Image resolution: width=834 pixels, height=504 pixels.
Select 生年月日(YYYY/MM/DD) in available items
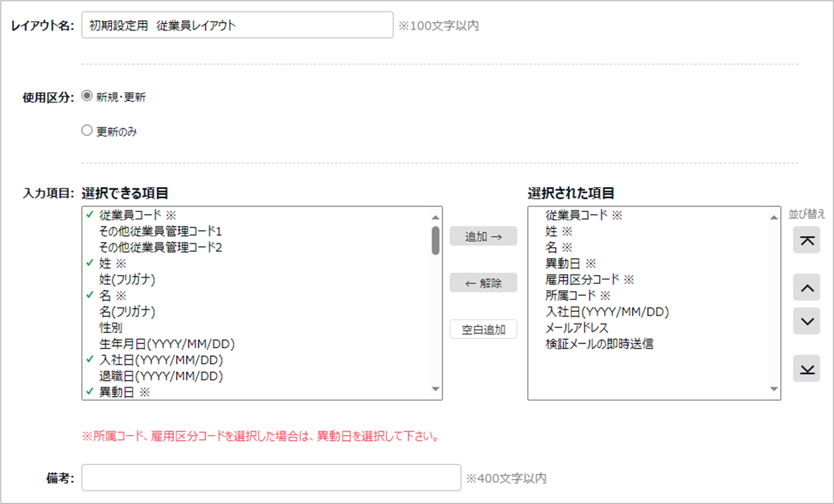[167, 344]
